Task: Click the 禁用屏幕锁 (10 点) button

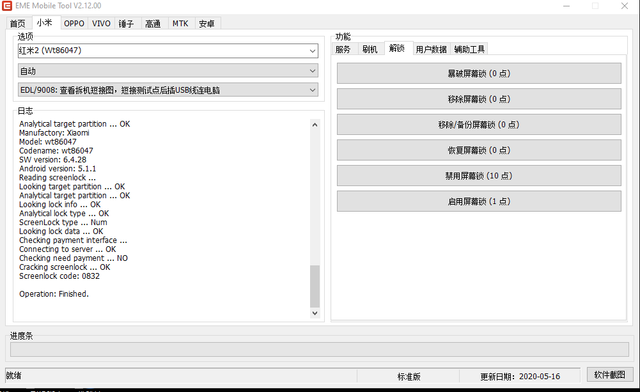Action: [479, 176]
